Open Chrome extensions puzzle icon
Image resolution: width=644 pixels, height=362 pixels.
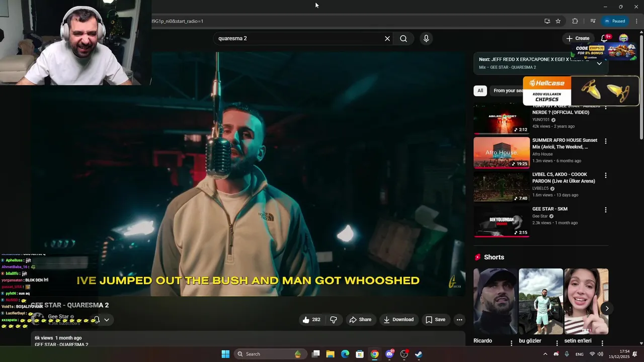(x=575, y=21)
